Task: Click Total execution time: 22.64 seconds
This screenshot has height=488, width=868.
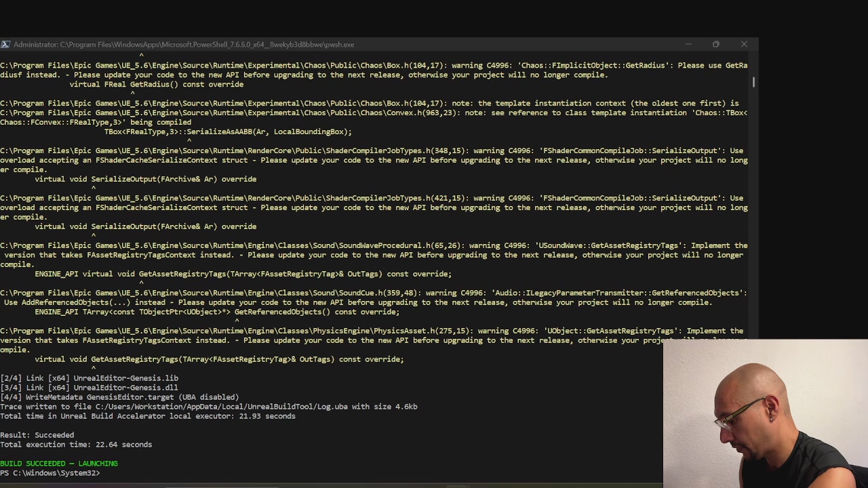Action: point(76,445)
